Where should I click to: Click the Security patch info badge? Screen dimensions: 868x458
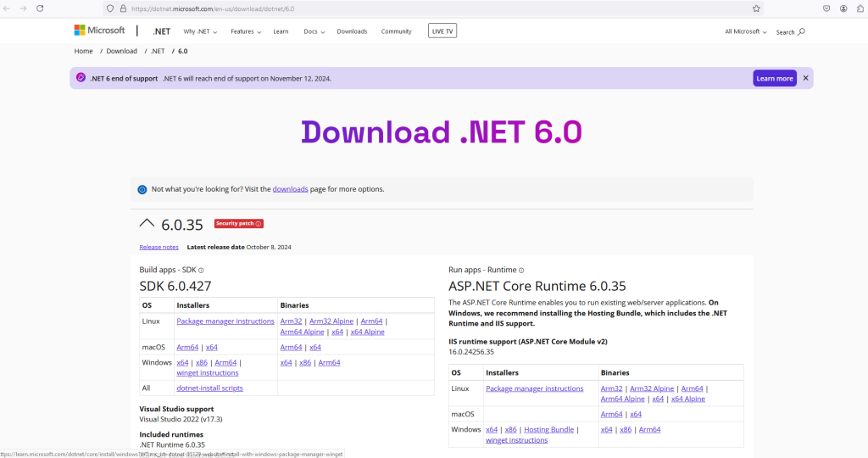point(238,224)
